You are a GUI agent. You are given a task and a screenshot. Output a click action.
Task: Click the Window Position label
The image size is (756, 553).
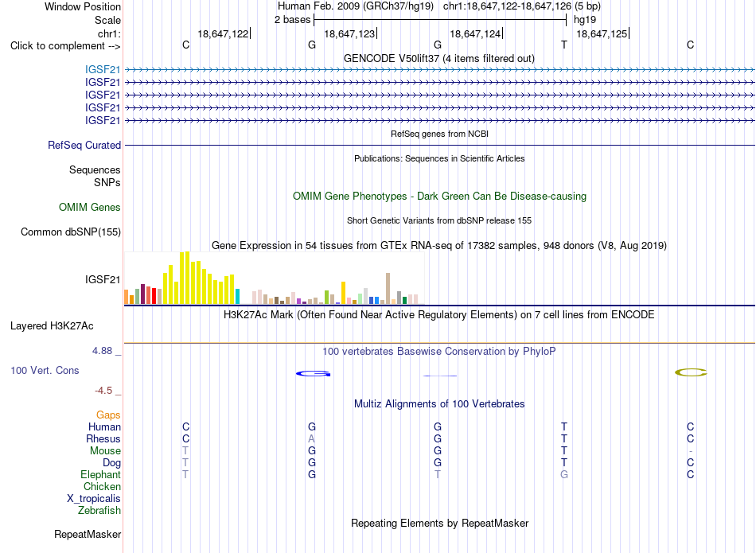(x=83, y=6)
